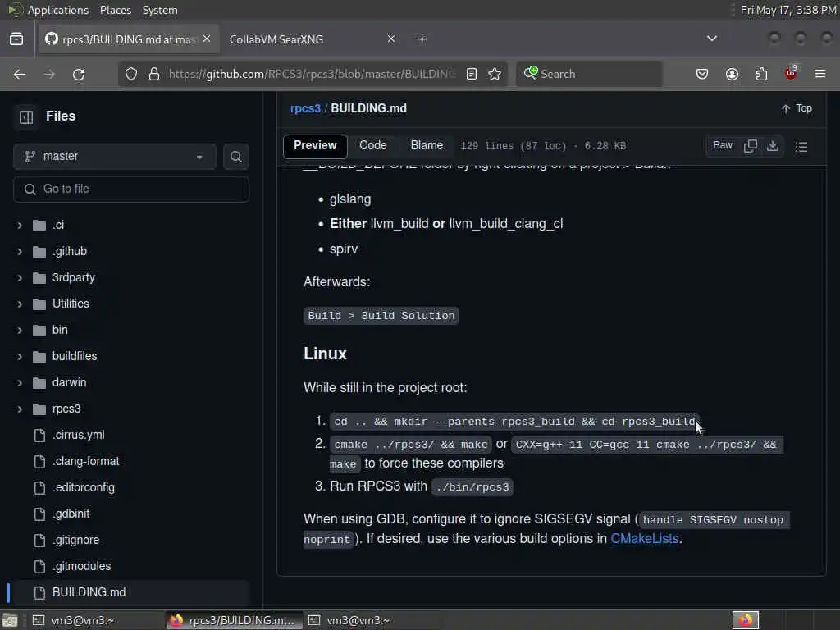Click the search files magnifier button
Screen dimensions: 840x630
[x=235, y=157]
